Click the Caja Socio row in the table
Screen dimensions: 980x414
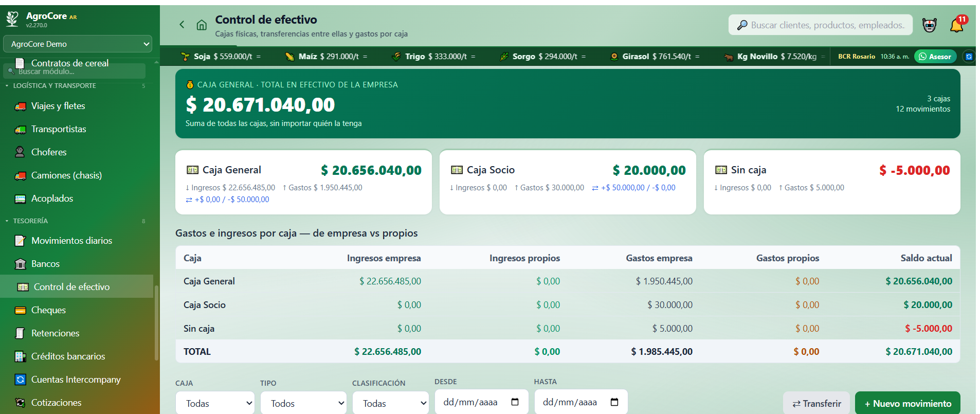point(568,305)
